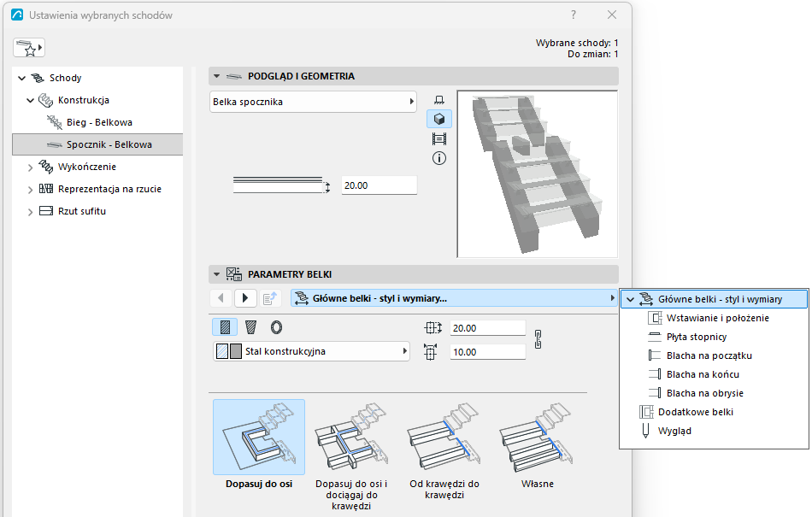Click the landing thickness 20.00 field

pyautogui.click(x=379, y=185)
